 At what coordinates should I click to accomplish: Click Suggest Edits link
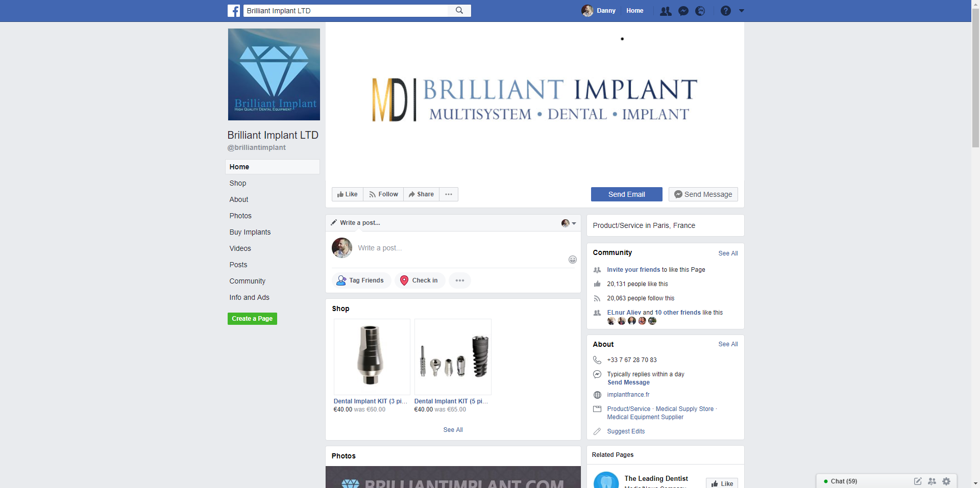tap(626, 431)
